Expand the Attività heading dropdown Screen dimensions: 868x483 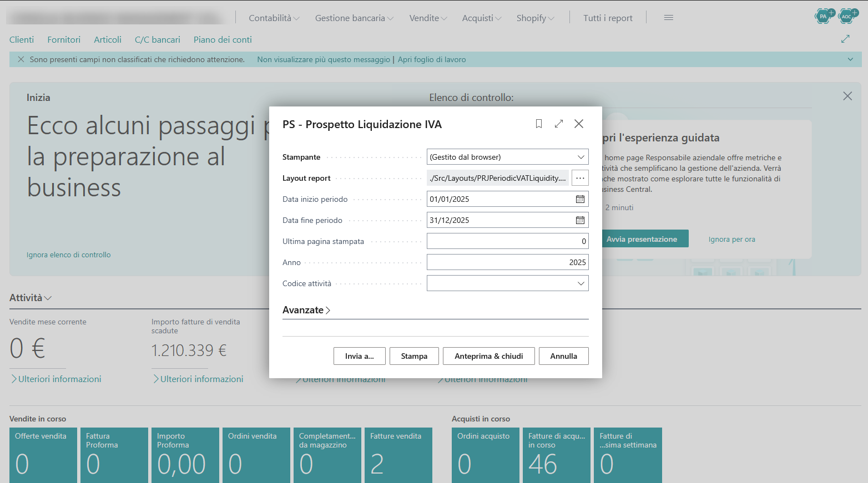(x=31, y=298)
